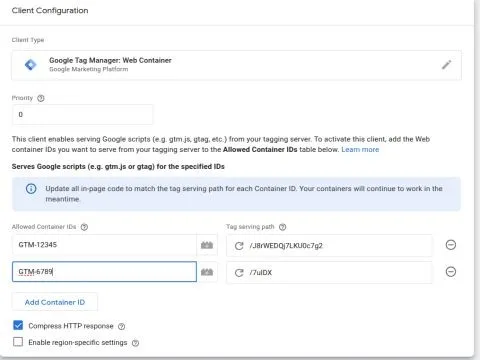
Task: Click the Priority input field
Action: click(x=82, y=115)
